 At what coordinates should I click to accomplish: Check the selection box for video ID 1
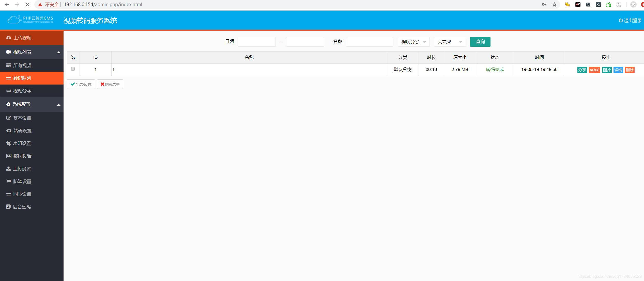pos(73,69)
